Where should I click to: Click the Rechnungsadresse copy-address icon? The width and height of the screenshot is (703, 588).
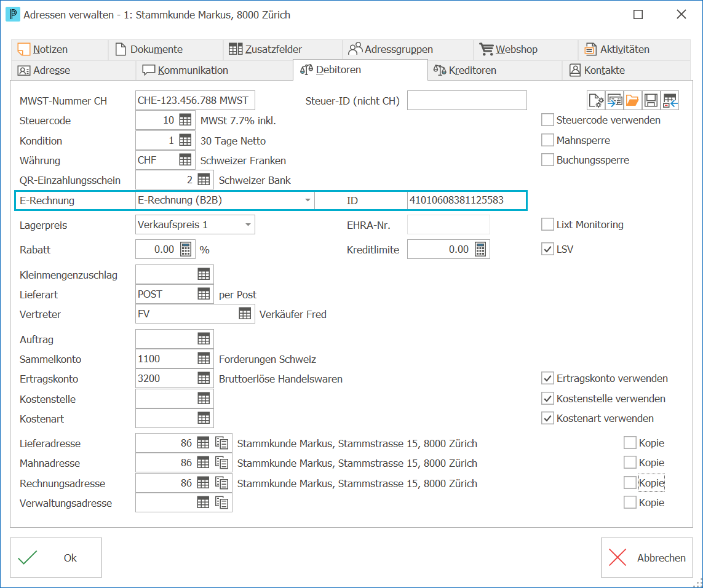pos(222,483)
